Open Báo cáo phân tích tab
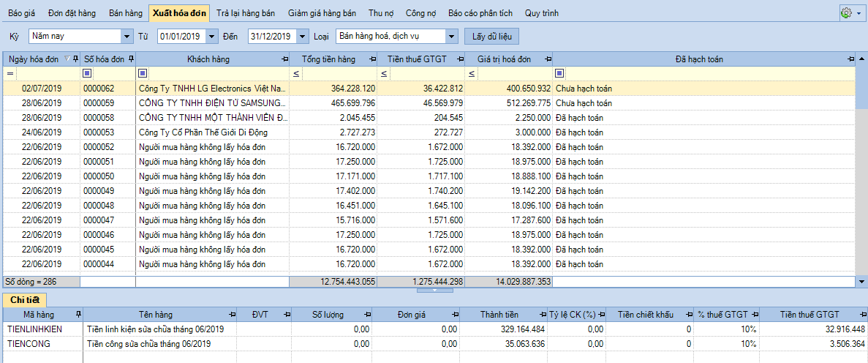868x363 pixels. tap(480, 12)
